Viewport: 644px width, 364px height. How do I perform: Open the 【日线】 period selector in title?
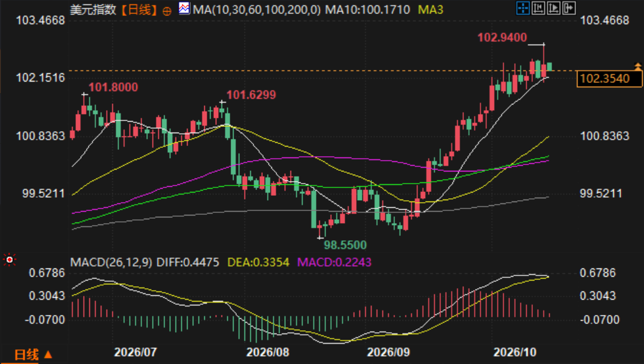pos(139,10)
